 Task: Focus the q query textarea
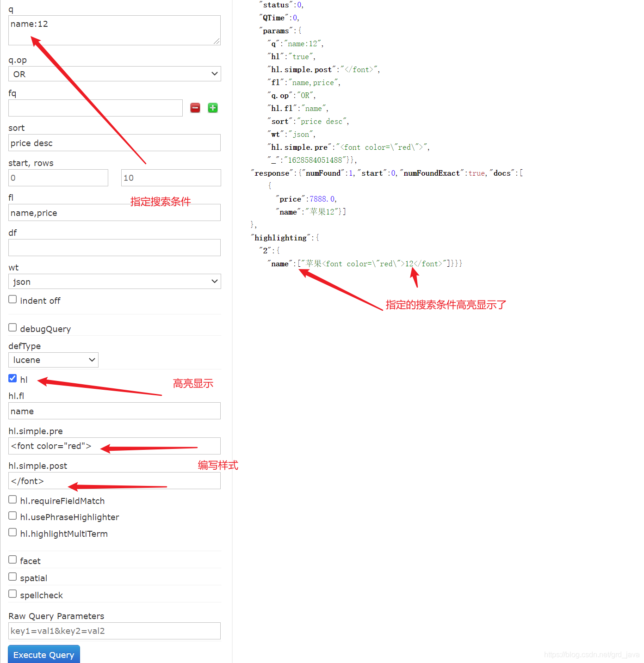click(x=114, y=31)
